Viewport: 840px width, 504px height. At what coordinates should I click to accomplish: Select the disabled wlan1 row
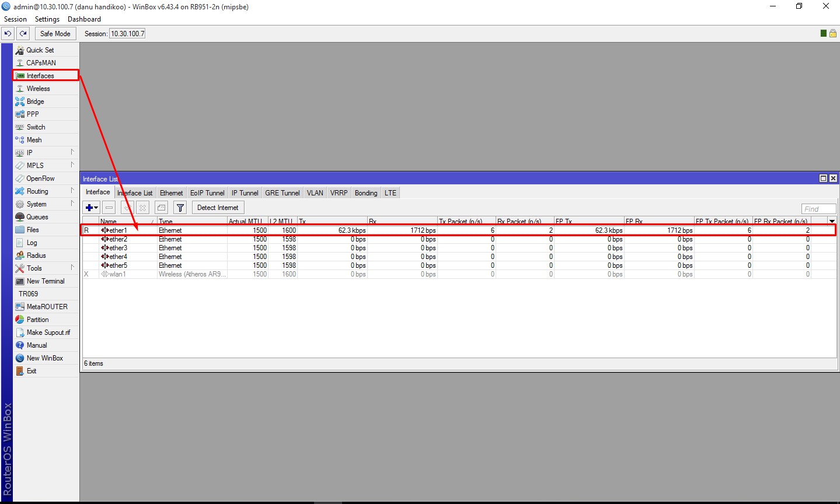(x=459, y=274)
